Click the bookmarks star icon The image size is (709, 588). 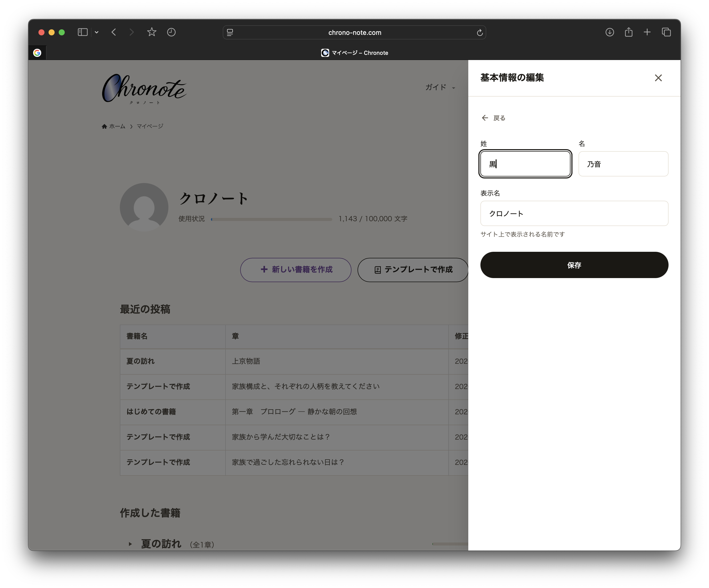click(152, 32)
